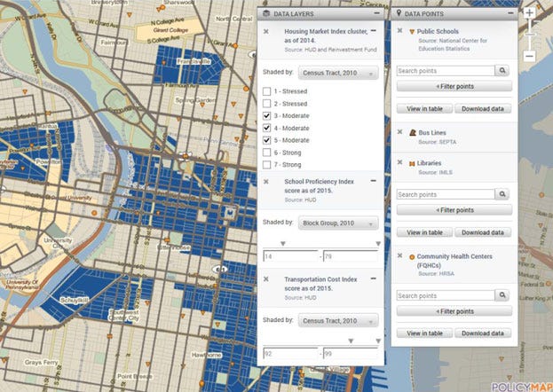Image resolution: width=553 pixels, height=392 pixels.
Task: Remove the Libraries data points
Action: [x=399, y=162]
